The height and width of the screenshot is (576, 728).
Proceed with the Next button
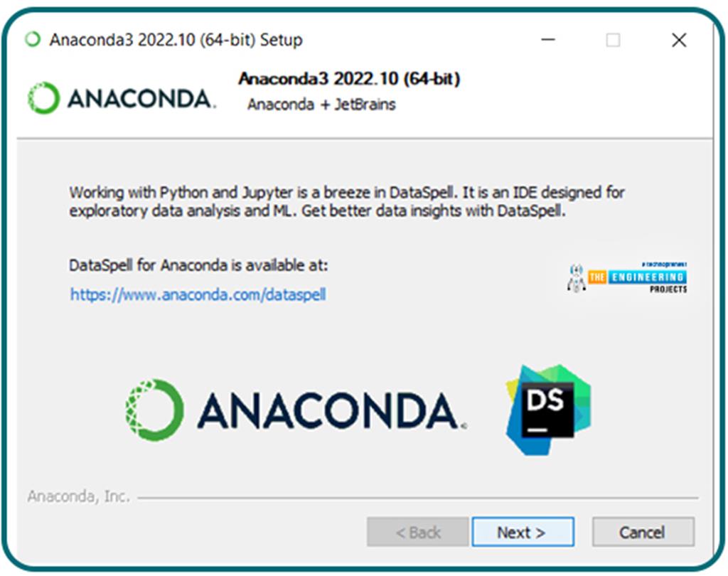coord(523,532)
